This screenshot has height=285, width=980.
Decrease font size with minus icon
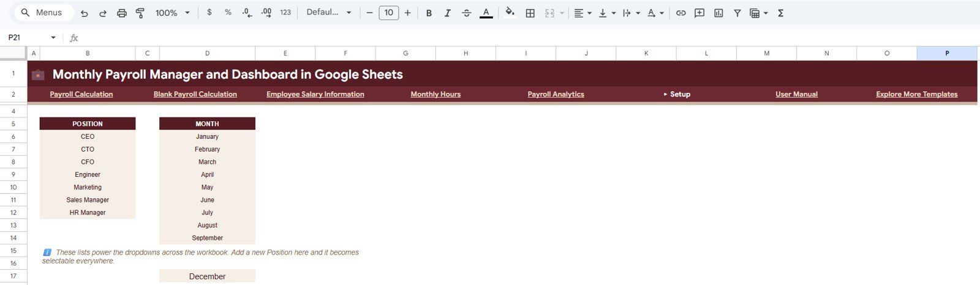pyautogui.click(x=369, y=12)
